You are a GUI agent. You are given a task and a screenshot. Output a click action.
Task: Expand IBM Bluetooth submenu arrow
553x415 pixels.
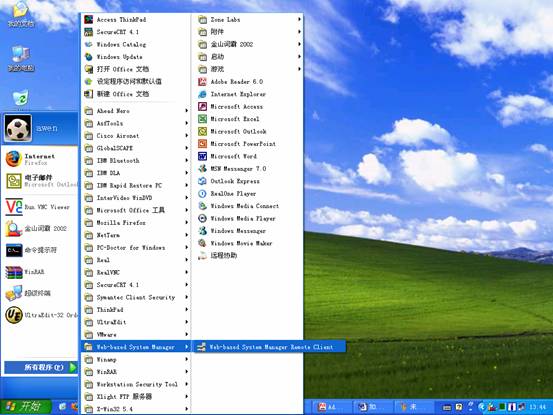(x=186, y=160)
